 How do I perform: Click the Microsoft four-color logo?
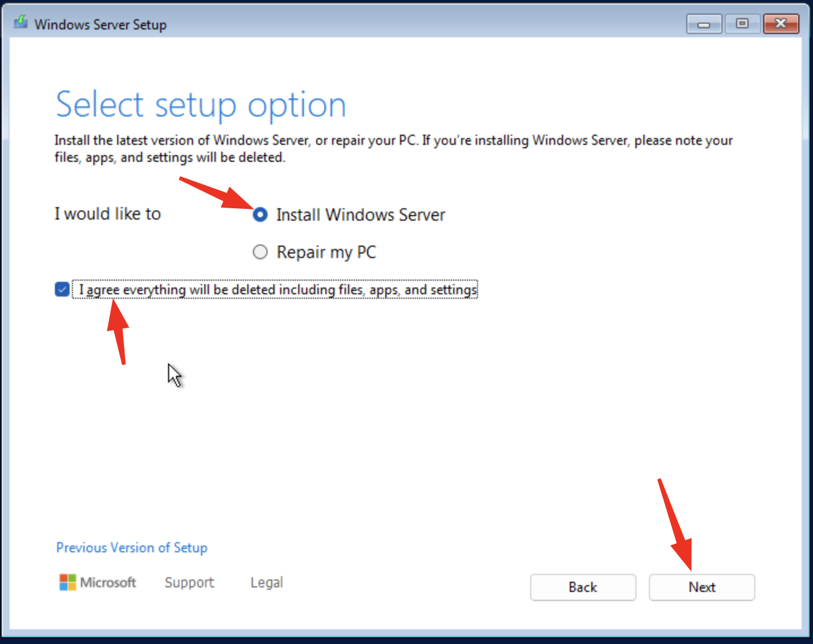(x=67, y=582)
